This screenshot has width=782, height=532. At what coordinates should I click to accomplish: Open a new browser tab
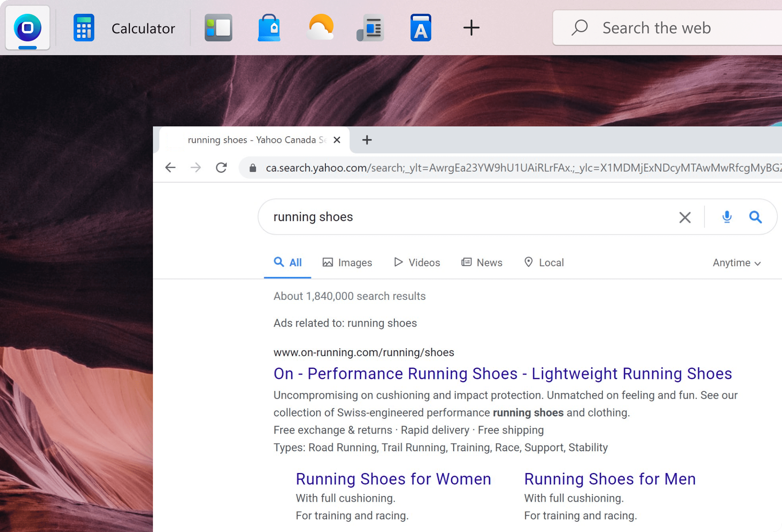tap(367, 140)
